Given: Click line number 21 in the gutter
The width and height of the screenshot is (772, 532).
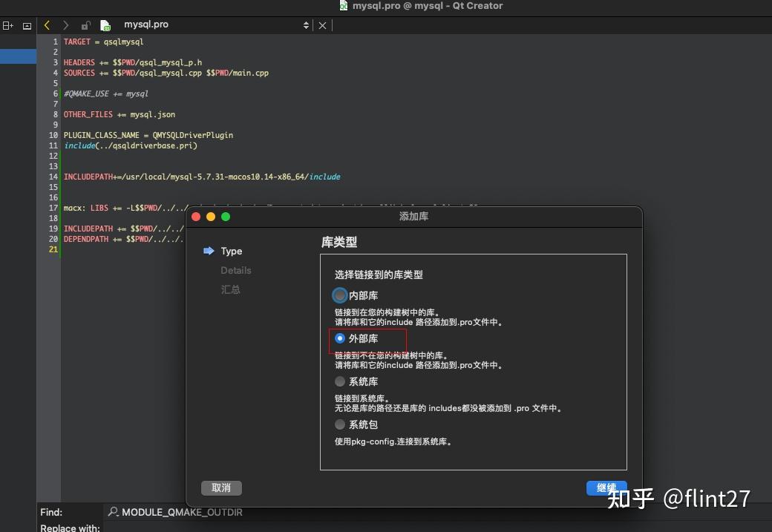Looking at the screenshot, I should point(53,249).
